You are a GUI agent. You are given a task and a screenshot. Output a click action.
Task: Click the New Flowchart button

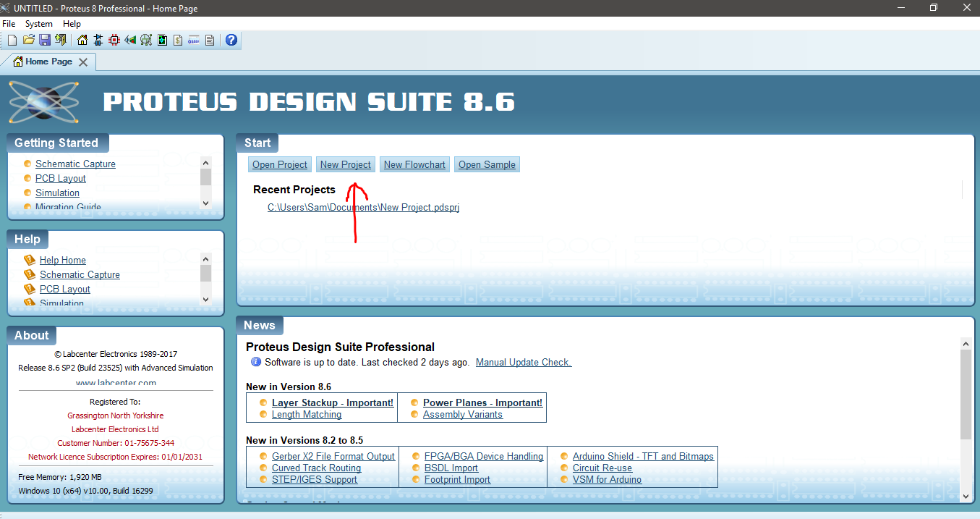[x=414, y=164]
